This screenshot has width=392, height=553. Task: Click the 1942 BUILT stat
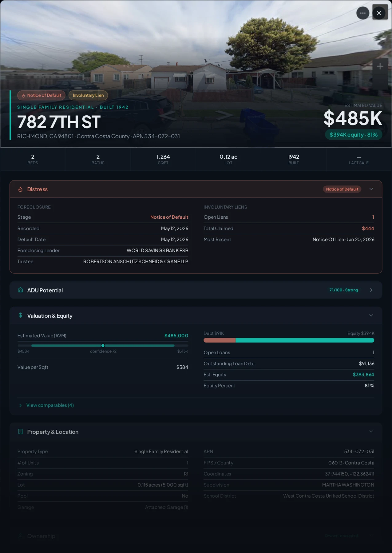coord(293,159)
